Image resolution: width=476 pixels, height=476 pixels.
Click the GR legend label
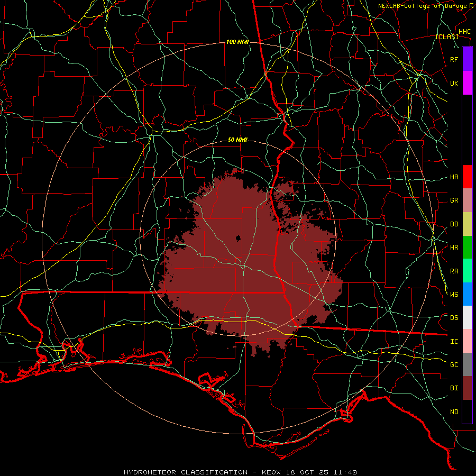point(454,200)
